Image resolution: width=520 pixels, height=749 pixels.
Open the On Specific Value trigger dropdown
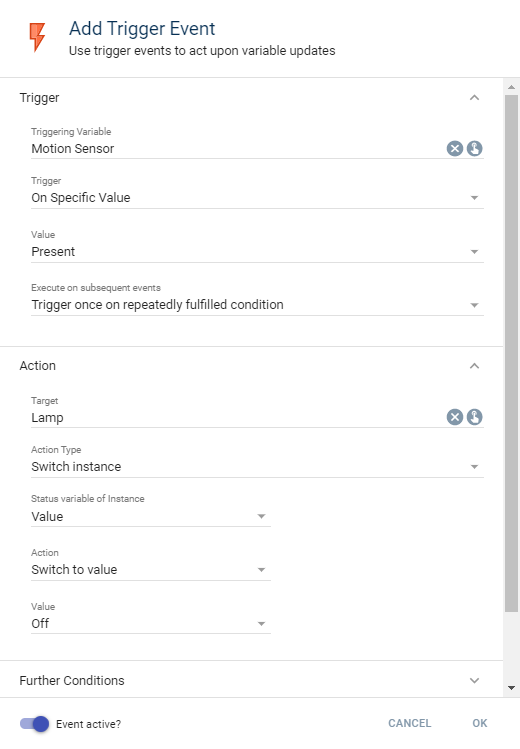257,198
